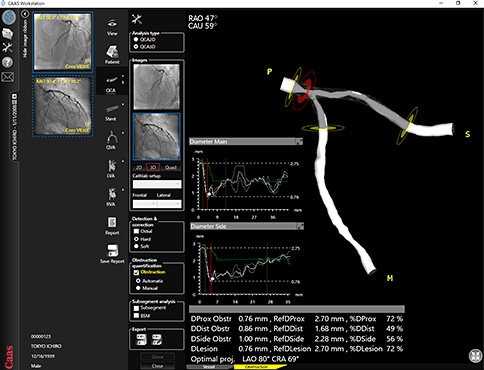
Task: Click the %DSide 56 % value
Action: click(x=395, y=339)
